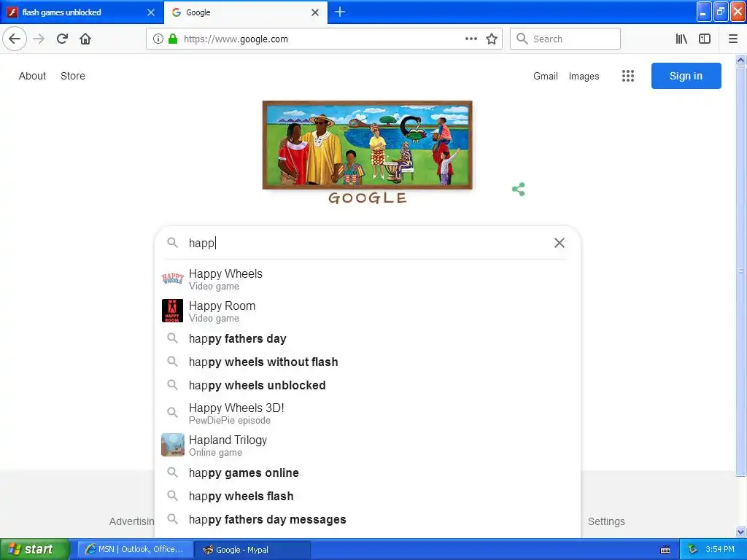Go back with the browser back arrow
The width and height of the screenshot is (747, 560).
15,39
